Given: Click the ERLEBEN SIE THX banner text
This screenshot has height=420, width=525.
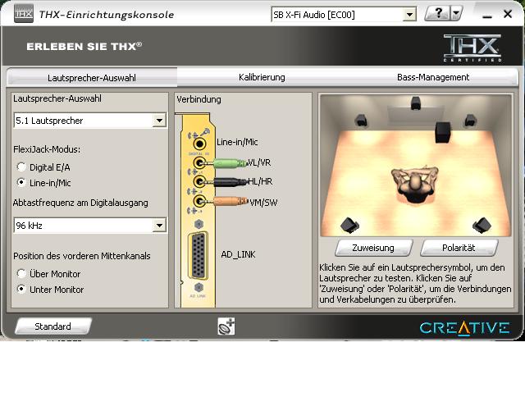Looking at the screenshot, I should 84,46.
